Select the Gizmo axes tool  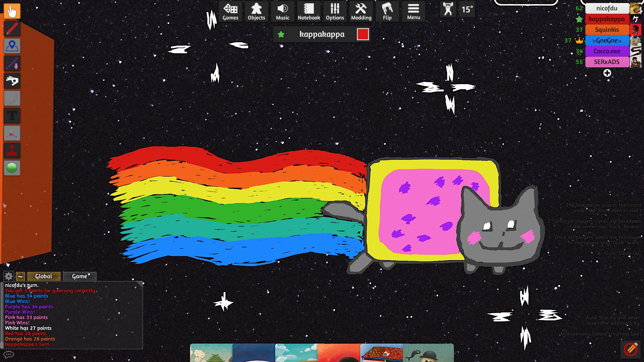coord(12,133)
